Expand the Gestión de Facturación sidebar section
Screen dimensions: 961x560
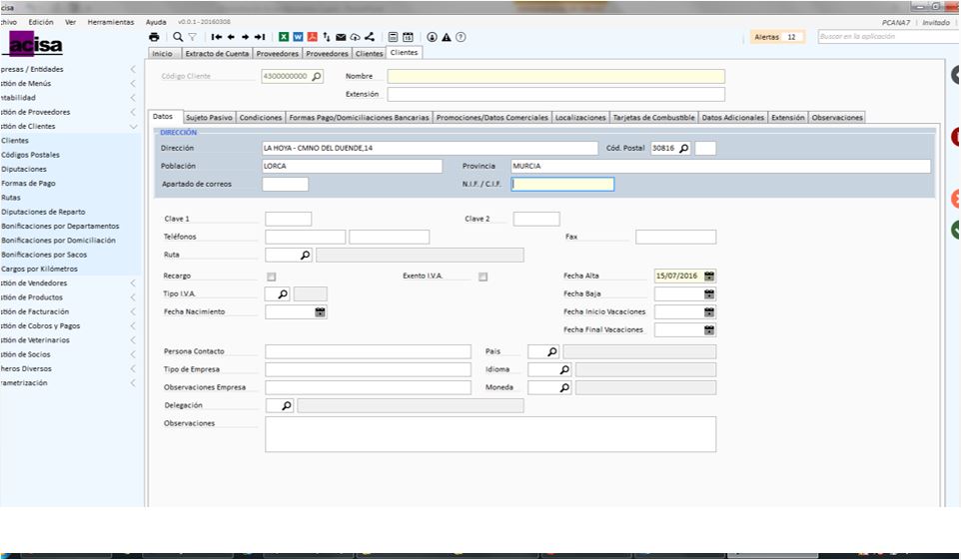pyautogui.click(x=133, y=311)
